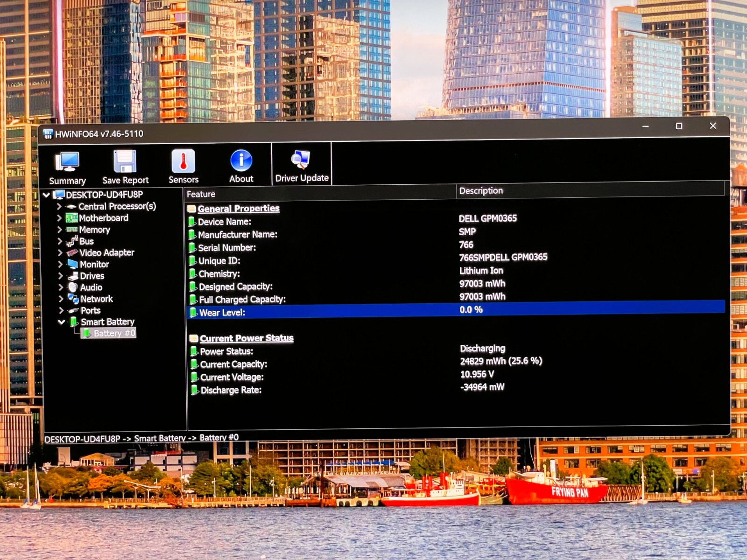Viewport: 747px width, 560px height.
Task: Select the Video Adapter label in tree
Action: (107, 252)
